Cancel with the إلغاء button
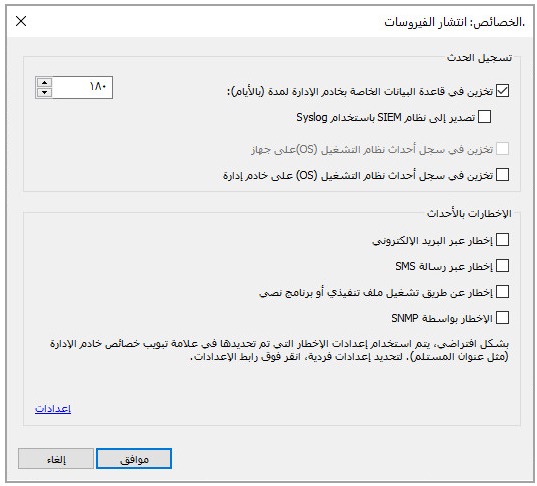This screenshot has height=486, width=537. (x=56, y=459)
